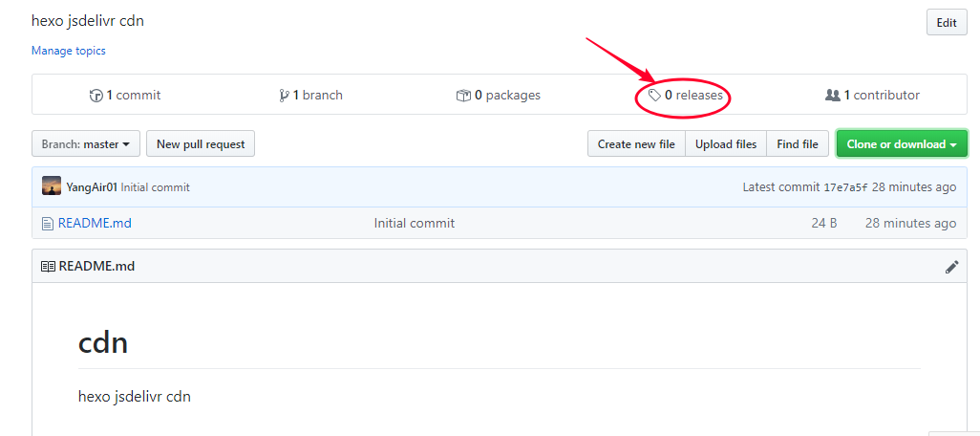Open the YangAir01 author link
The width and height of the screenshot is (980, 436).
coord(92,187)
